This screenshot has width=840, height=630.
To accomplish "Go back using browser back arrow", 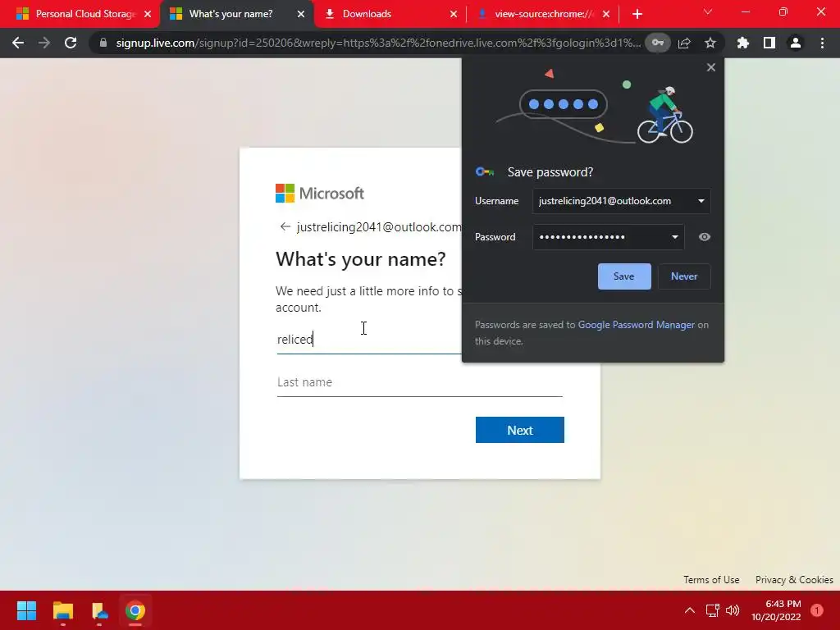I will [18, 43].
